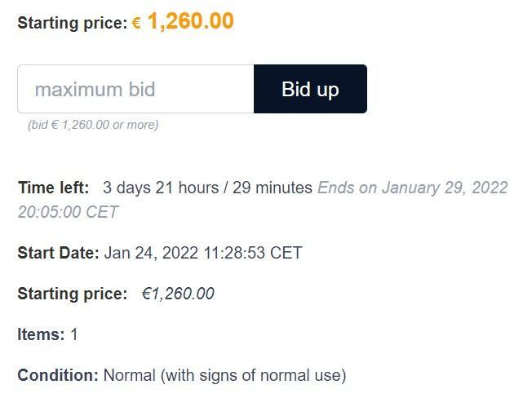Viewport: 532px width, 398px height.
Task: Select the orange 1,260.00 price amount
Action: 191,21
